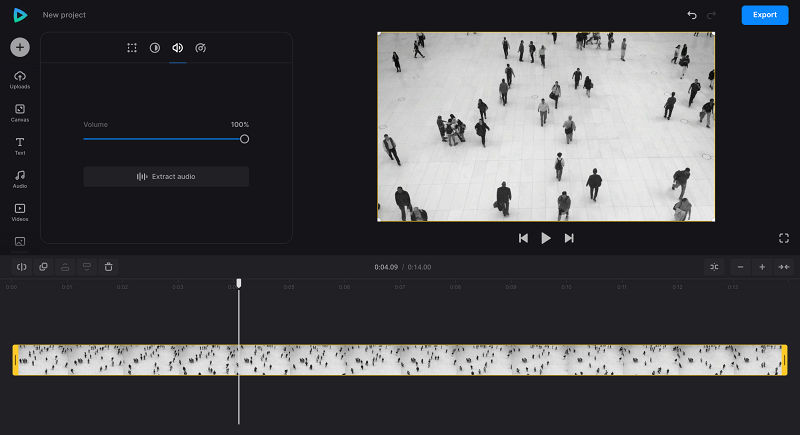
Task: Enter fullscreen preview mode
Action: 784,238
